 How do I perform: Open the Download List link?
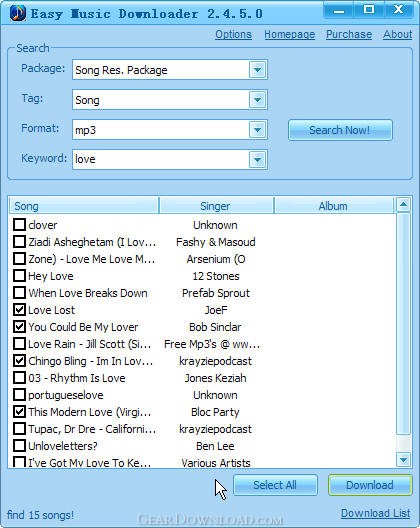[x=376, y=514]
